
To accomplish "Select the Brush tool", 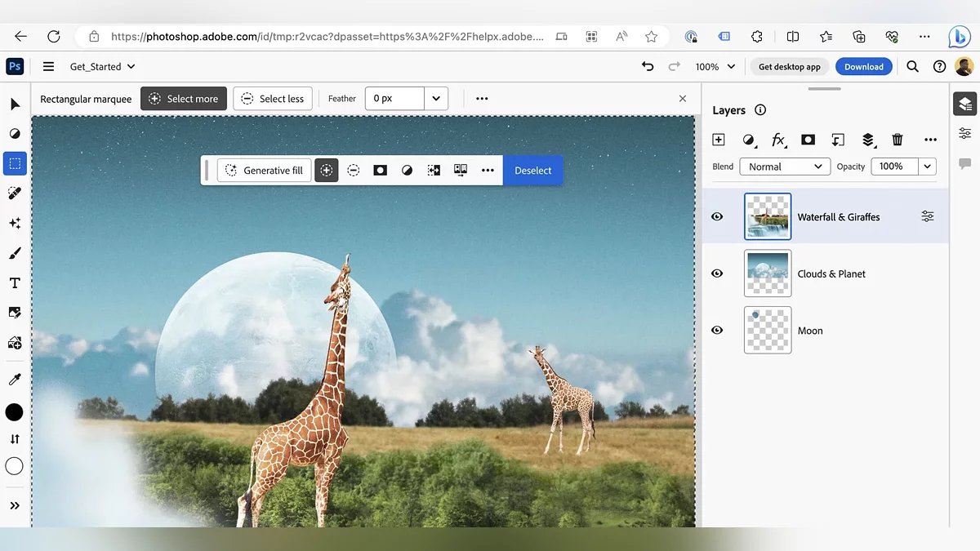I will tap(15, 253).
